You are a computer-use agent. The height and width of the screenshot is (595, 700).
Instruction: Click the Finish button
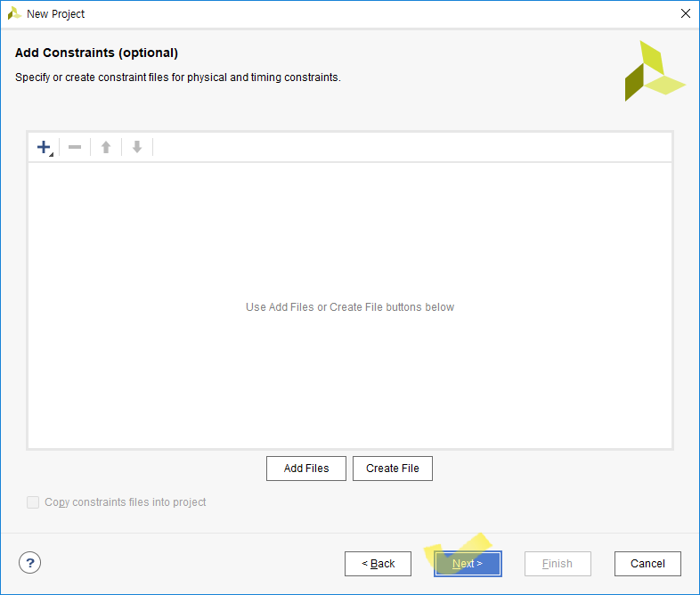pyautogui.click(x=558, y=564)
